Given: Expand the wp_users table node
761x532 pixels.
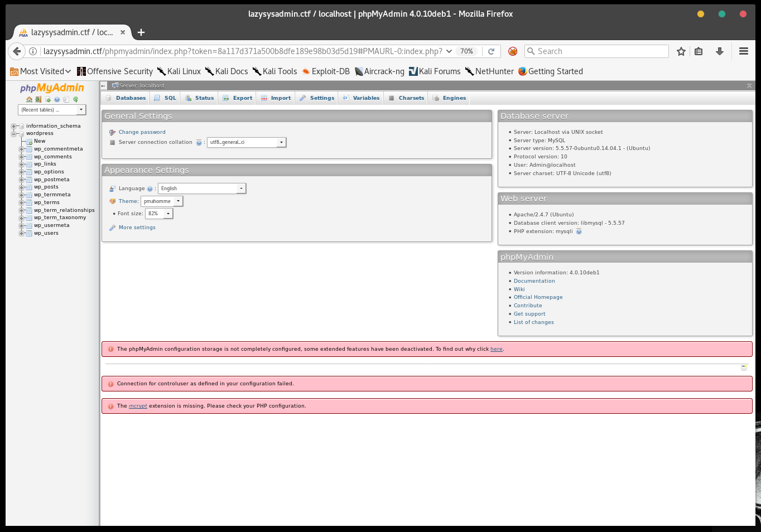Looking at the screenshot, I should (22, 233).
